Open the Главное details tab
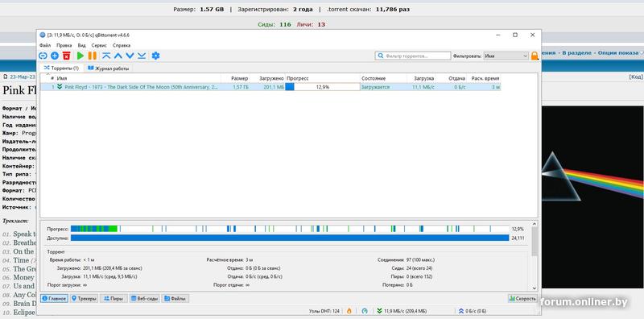Image resolution: width=644 pixels, height=319 pixels. coord(54,298)
